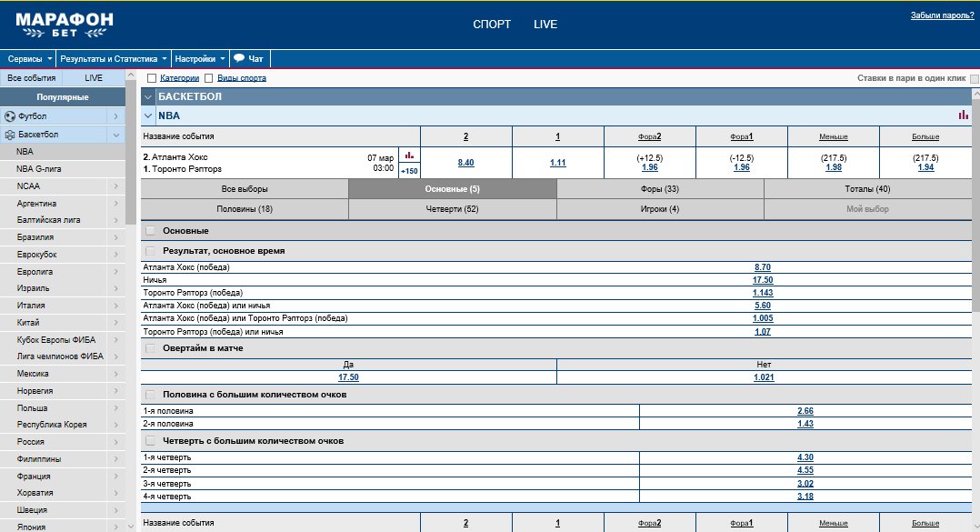Image resolution: width=980 pixels, height=532 pixels.
Task: Tick the Категории checkbox
Action: tap(151, 78)
